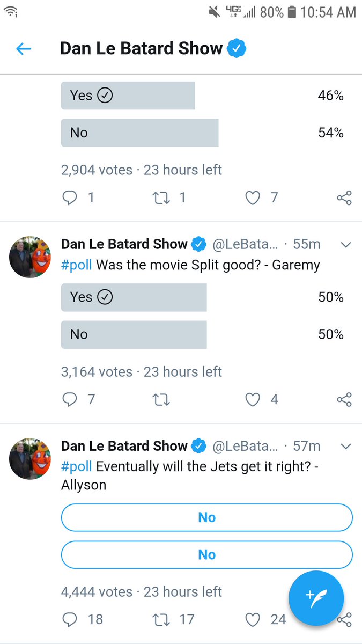
Task: Reply to the Jets poll tweet
Action: tap(70, 619)
